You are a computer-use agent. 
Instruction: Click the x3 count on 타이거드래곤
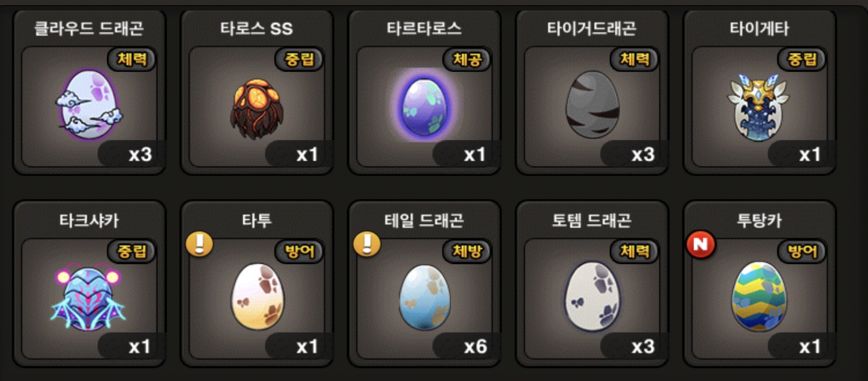pos(643,154)
